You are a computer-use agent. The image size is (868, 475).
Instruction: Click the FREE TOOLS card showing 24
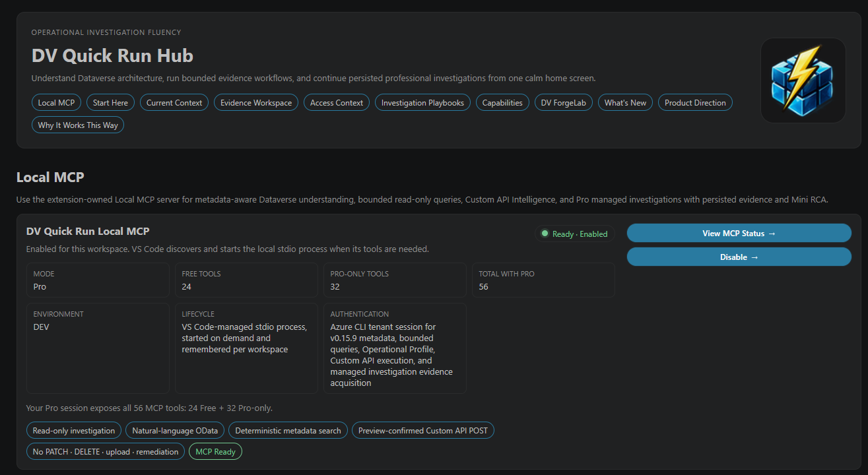click(246, 280)
